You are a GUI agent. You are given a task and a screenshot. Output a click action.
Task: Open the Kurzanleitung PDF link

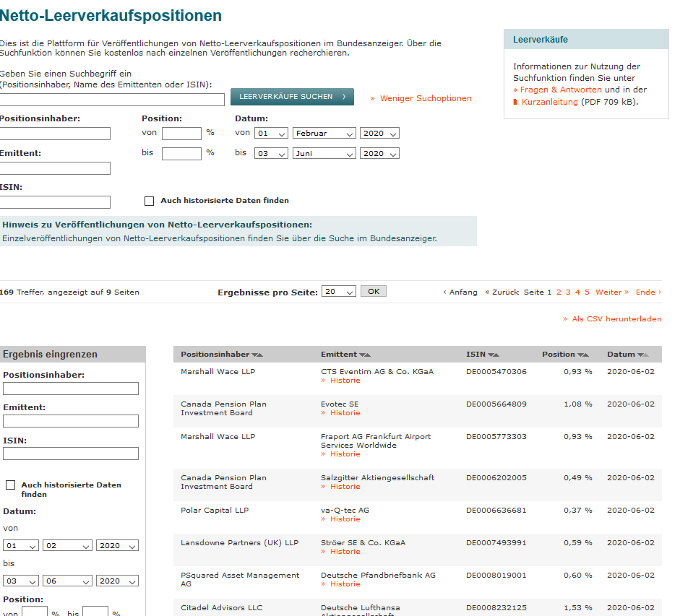pyautogui.click(x=549, y=102)
